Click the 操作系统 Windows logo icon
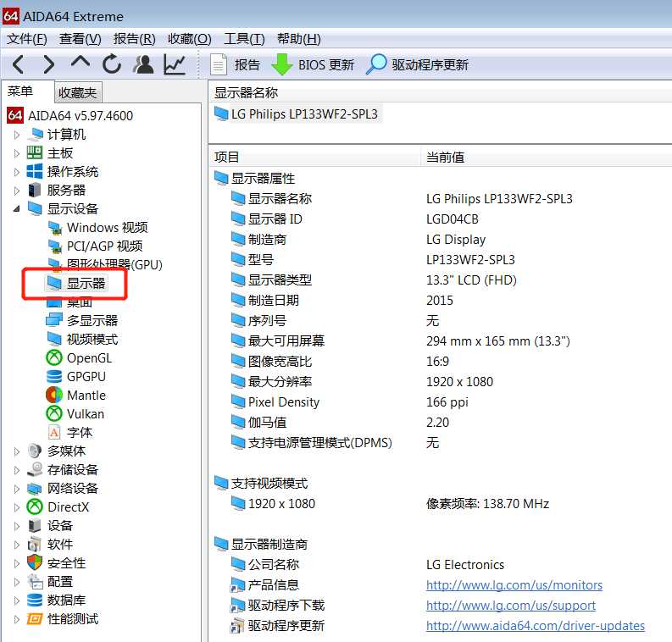The width and height of the screenshot is (672, 642). (x=34, y=171)
